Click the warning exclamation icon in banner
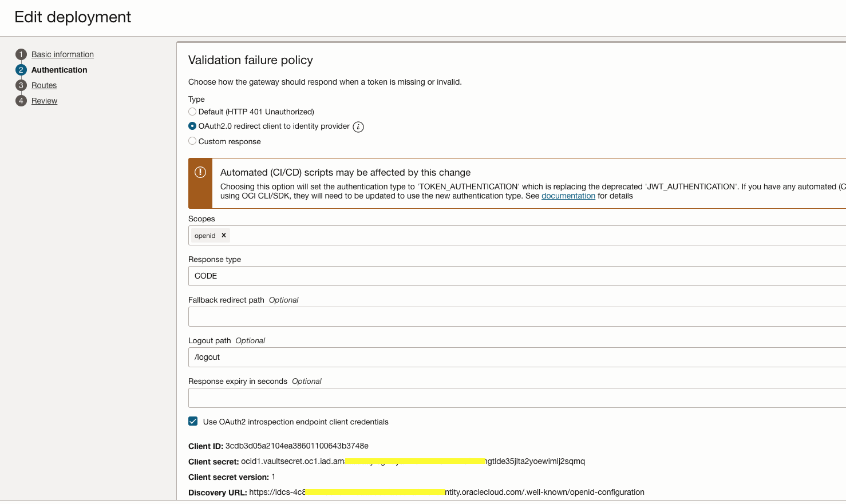This screenshot has height=504, width=846. (x=200, y=172)
